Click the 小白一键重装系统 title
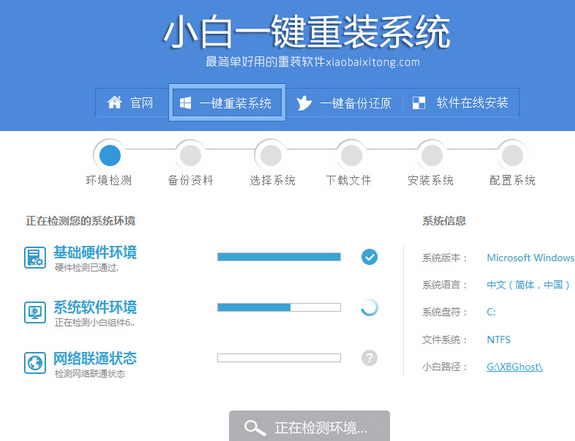 307,32
